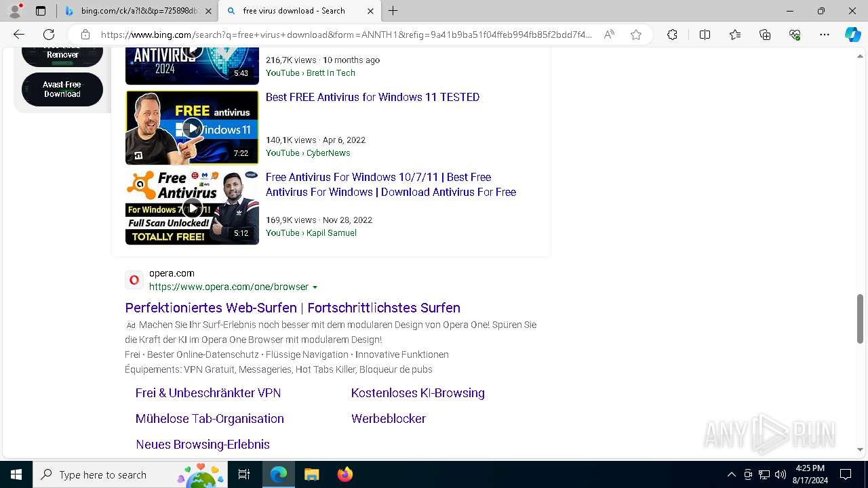Close the free virus download tab
Image resolution: width=868 pixels, height=488 pixels.
pos(370,11)
